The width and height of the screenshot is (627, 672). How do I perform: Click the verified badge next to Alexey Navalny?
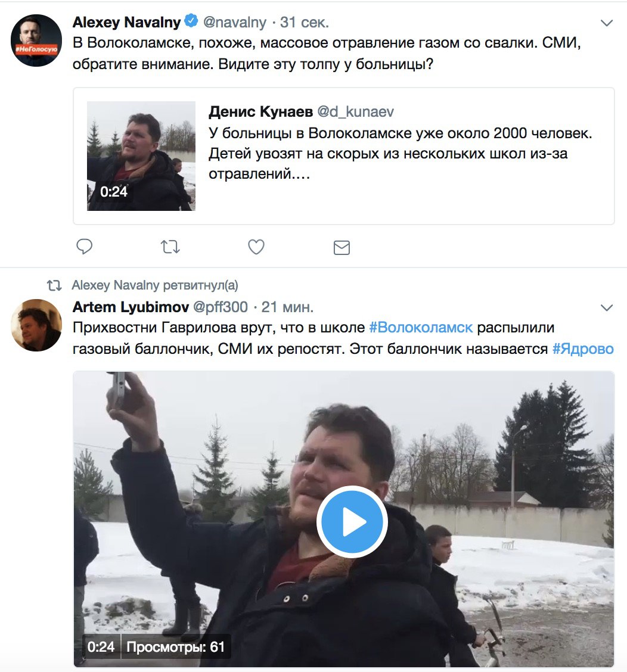pos(191,21)
